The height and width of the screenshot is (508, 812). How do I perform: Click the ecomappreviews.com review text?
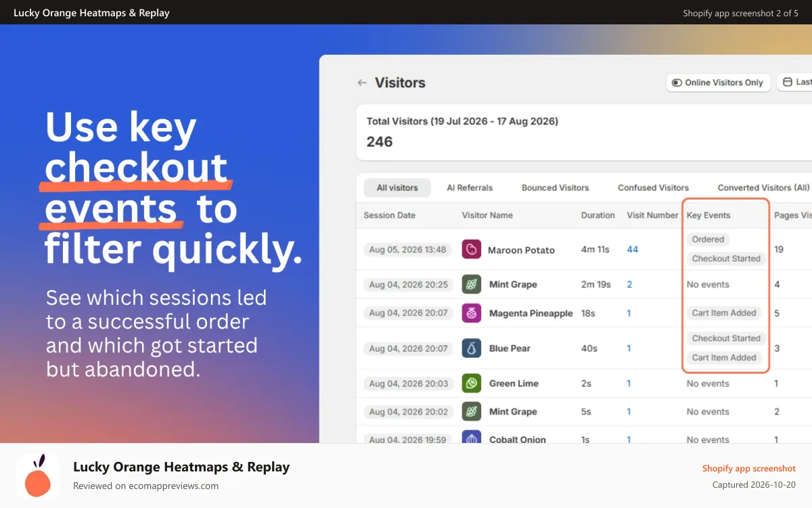tap(145, 486)
